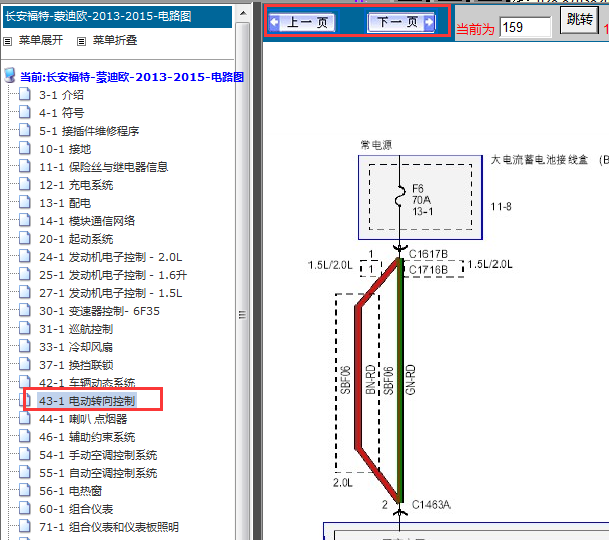Open tree item 12-1 充电系统
Image resolution: width=609 pixels, height=540 pixels.
pos(76,185)
